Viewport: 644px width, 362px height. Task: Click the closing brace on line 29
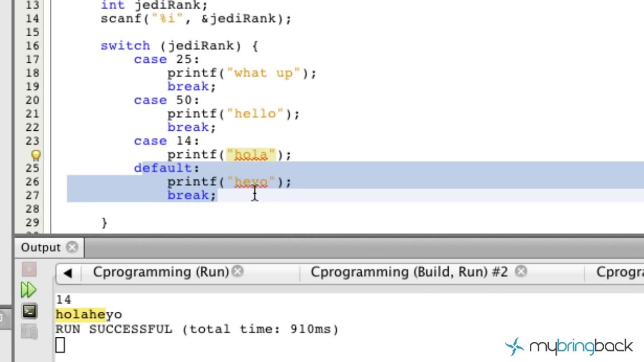pos(104,223)
